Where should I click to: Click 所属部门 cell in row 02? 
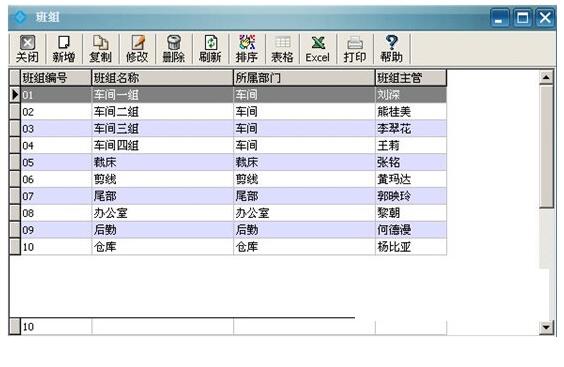pos(304,112)
